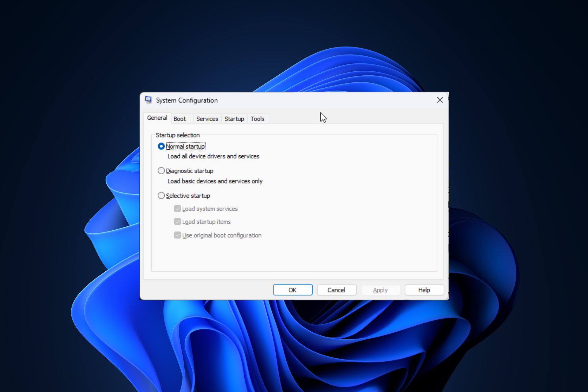
Task: Click the Apply button
Action: point(380,289)
